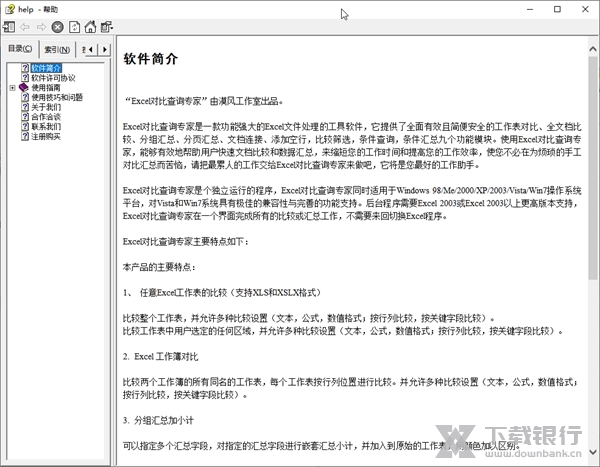Image resolution: width=600 pixels, height=467 pixels.
Task: Click the text 本产品的主要特点：
Action: [159, 267]
